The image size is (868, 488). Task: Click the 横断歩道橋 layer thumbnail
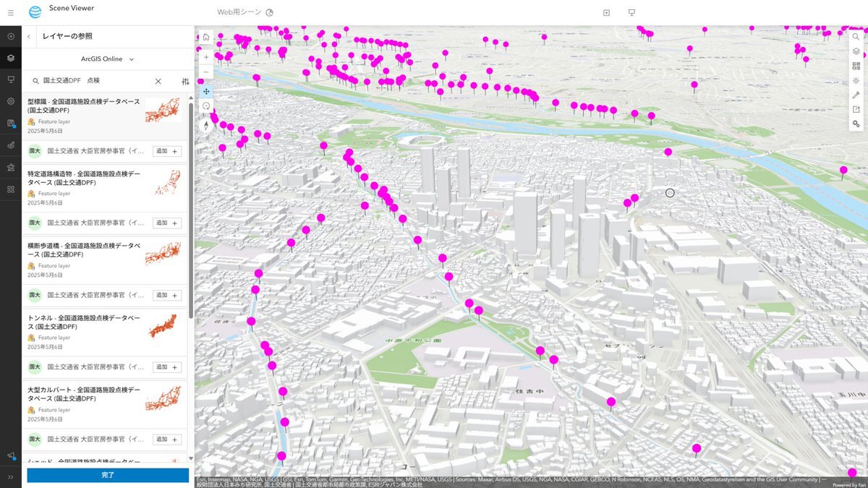coord(163,254)
